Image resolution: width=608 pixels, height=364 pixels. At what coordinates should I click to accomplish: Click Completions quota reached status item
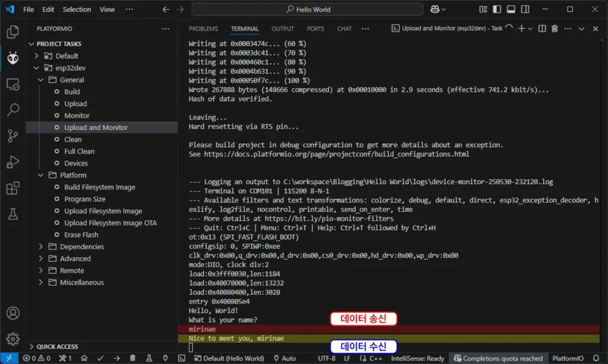[x=498, y=358]
